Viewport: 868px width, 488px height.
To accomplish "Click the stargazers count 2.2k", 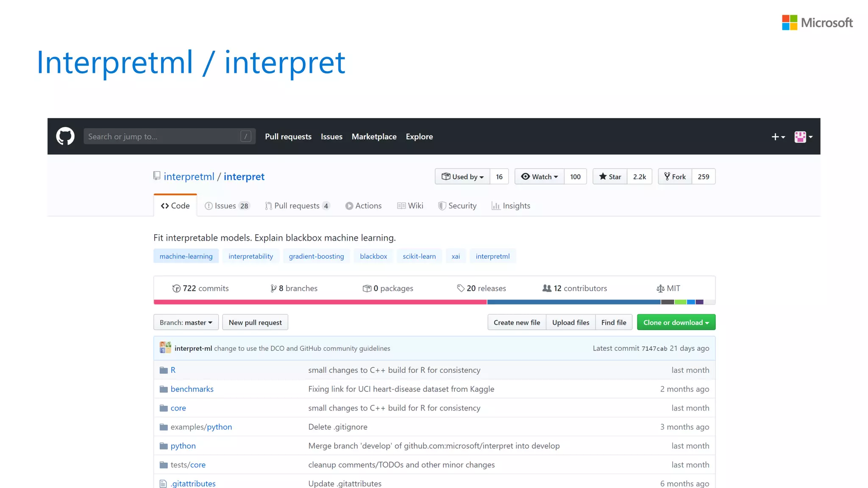I will point(640,177).
